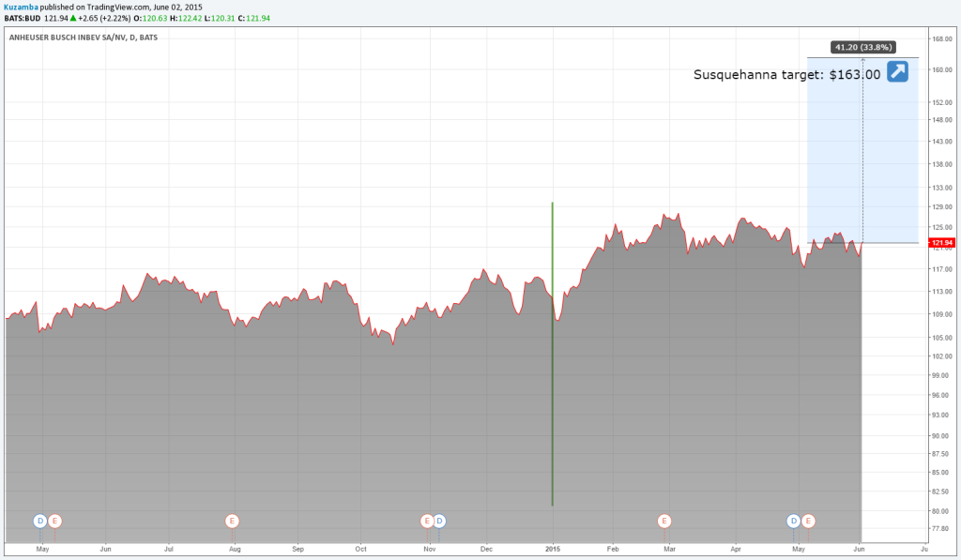The image size is (961, 560).
Task: Click the Susquehanna target: $163.00 annotation
Action: tap(787, 75)
